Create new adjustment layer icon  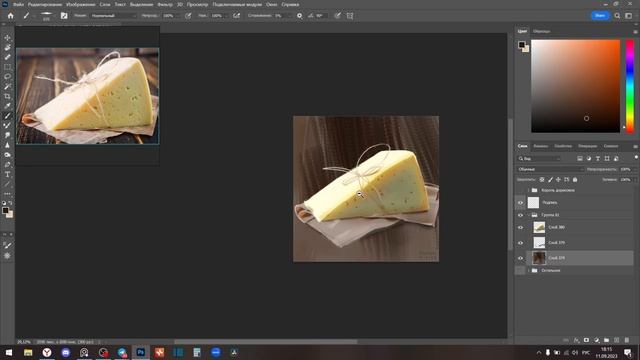pos(597,340)
